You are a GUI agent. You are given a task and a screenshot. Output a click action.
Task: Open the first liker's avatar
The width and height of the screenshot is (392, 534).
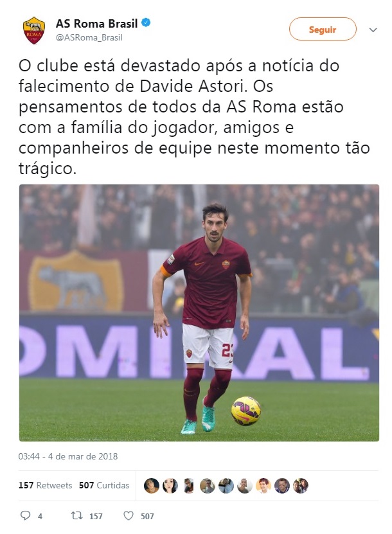coord(152,485)
